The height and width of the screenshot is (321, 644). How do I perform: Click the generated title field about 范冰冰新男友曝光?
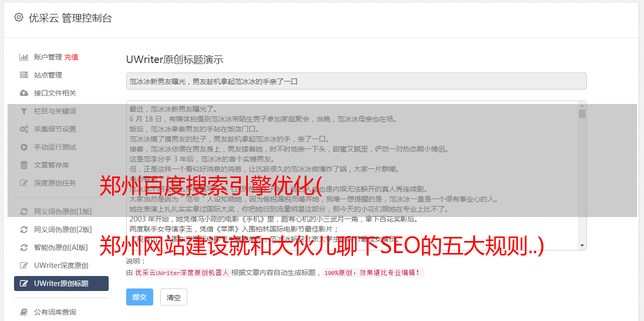click(x=357, y=81)
